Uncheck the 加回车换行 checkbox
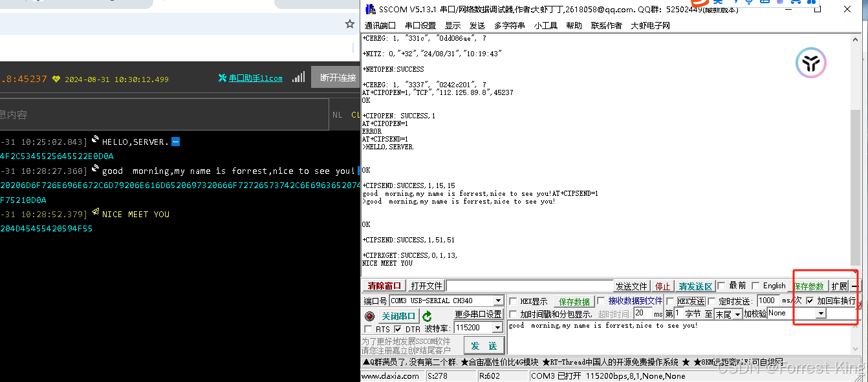This screenshot has height=382, width=868. pos(810,301)
